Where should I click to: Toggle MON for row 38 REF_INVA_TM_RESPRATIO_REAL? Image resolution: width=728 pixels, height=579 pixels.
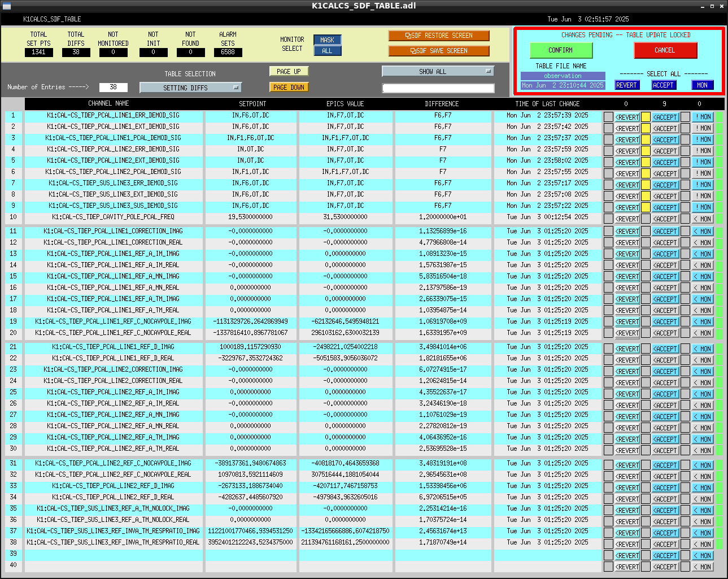(703, 545)
